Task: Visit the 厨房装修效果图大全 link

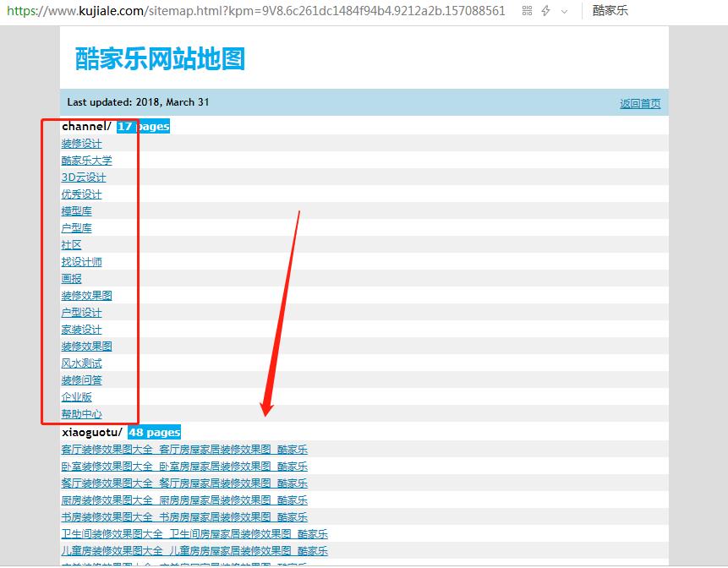Action: point(184,500)
